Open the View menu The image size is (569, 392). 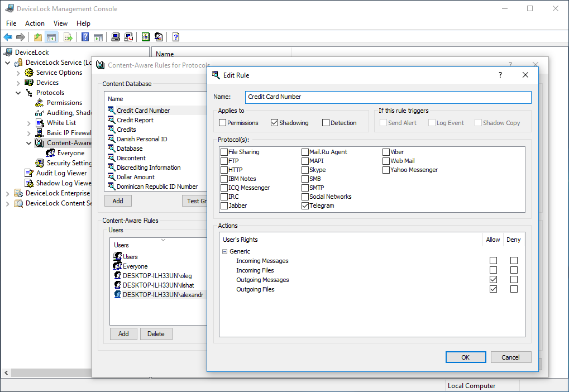(x=60, y=23)
